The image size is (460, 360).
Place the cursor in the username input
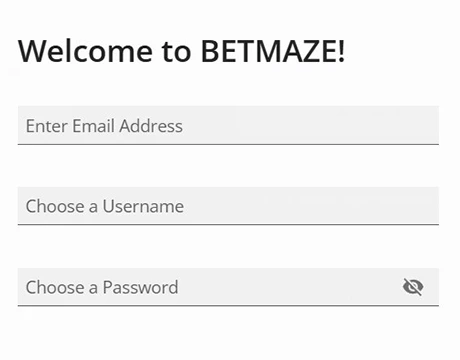(228, 206)
